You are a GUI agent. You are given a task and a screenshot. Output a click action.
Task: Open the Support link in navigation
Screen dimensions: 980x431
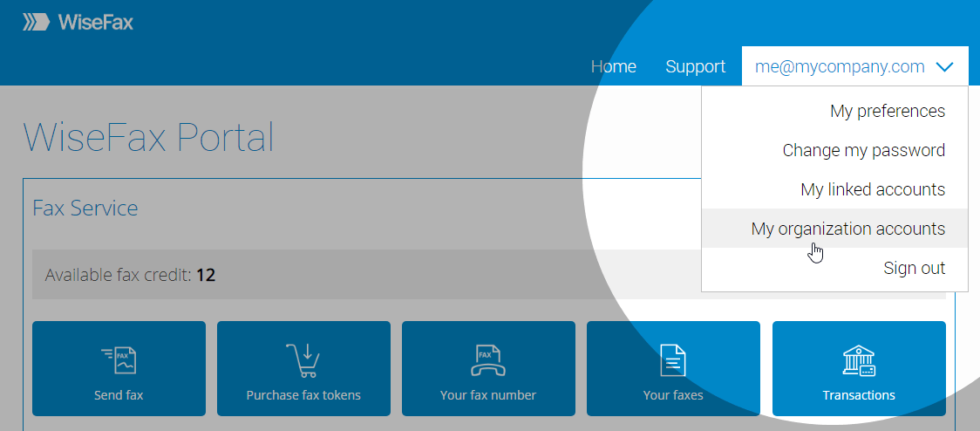pos(695,66)
